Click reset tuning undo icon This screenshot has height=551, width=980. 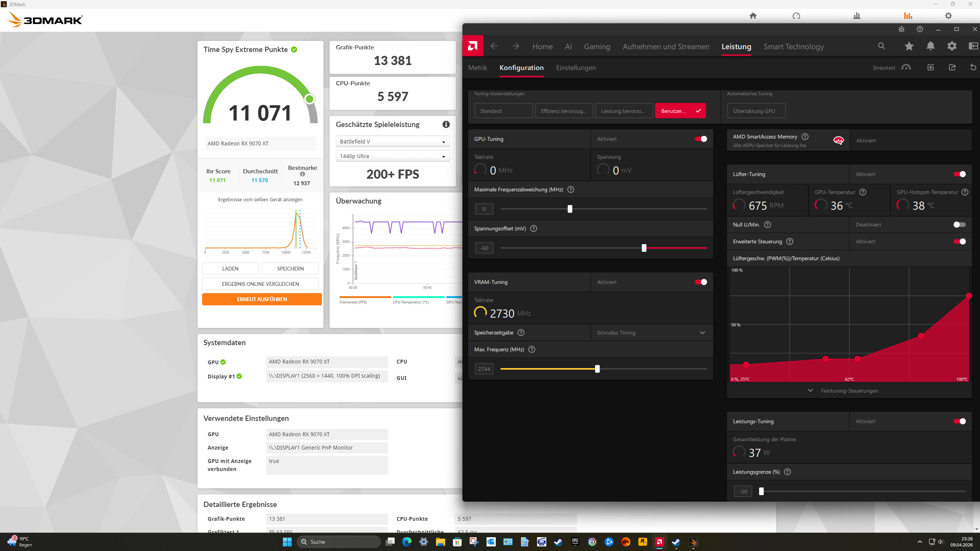point(973,67)
